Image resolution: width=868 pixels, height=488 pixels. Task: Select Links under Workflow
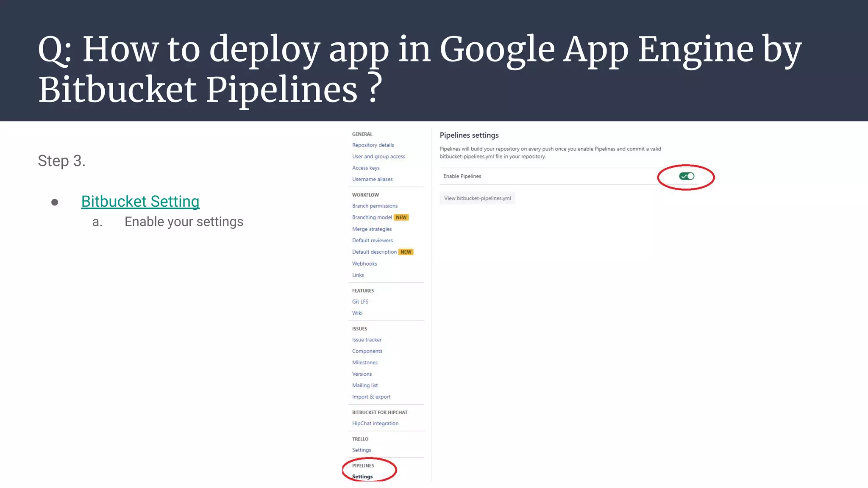(x=358, y=275)
